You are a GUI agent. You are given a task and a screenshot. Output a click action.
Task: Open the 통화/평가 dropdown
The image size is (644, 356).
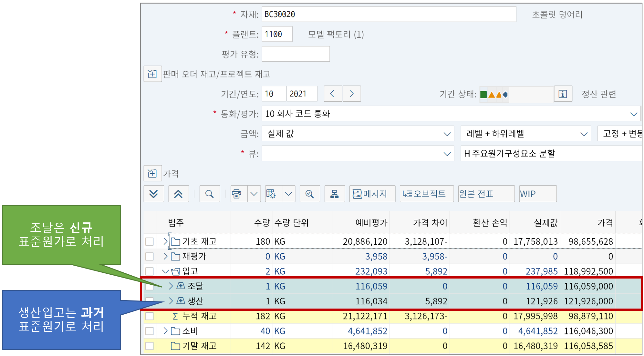click(634, 114)
